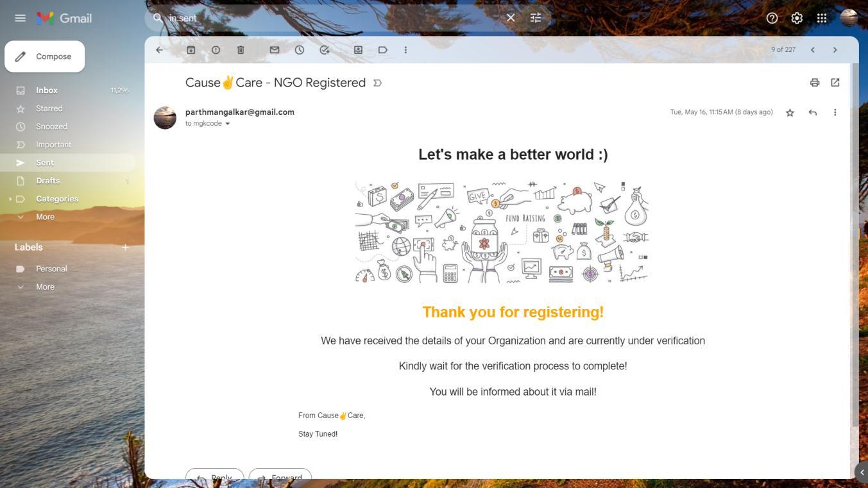Click the 'Stay Tuned!' line
This screenshot has height=488, width=868.
(x=318, y=434)
